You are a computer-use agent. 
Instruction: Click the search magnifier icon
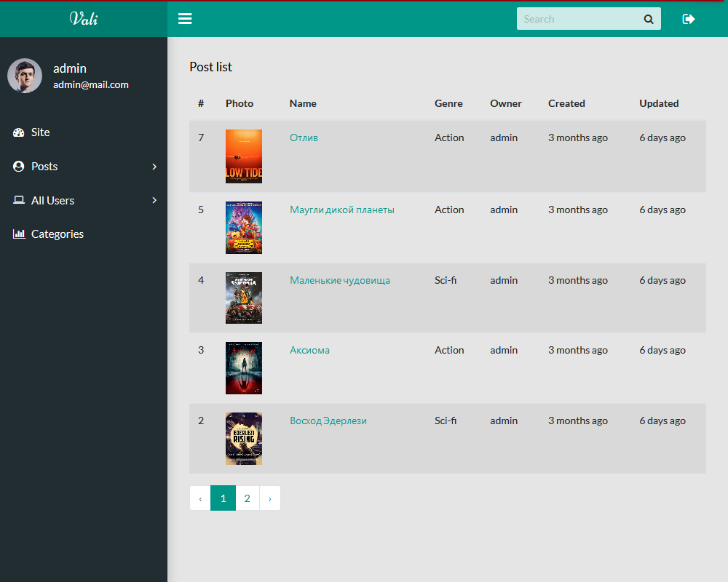(649, 19)
